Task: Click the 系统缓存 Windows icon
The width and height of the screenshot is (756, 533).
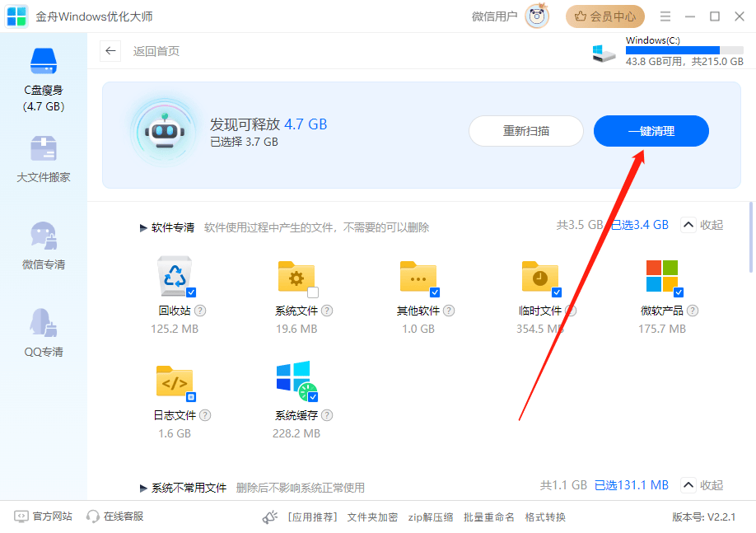Action: (296, 380)
